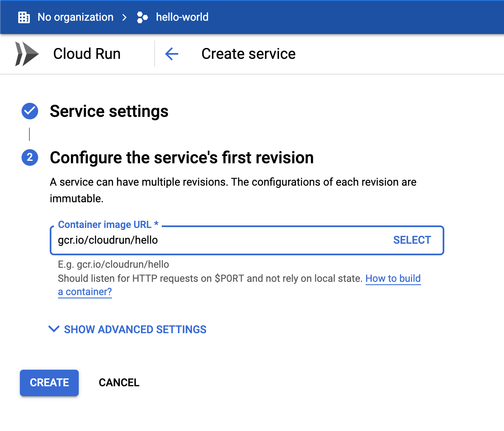
Task: Click the Configure the service's first revision heading
Action: tap(182, 157)
